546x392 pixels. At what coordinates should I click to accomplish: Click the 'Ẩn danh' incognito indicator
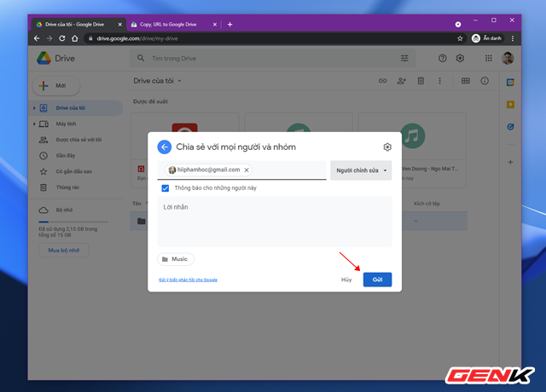(487, 38)
